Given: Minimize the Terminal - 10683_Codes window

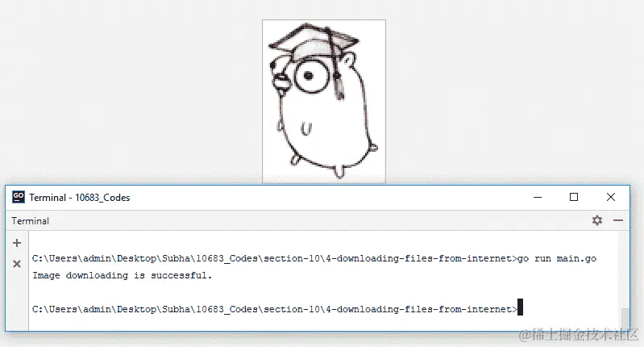Looking at the screenshot, I should (x=538, y=198).
